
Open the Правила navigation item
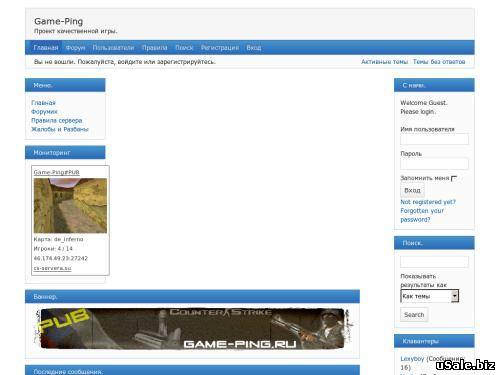pyautogui.click(x=155, y=48)
